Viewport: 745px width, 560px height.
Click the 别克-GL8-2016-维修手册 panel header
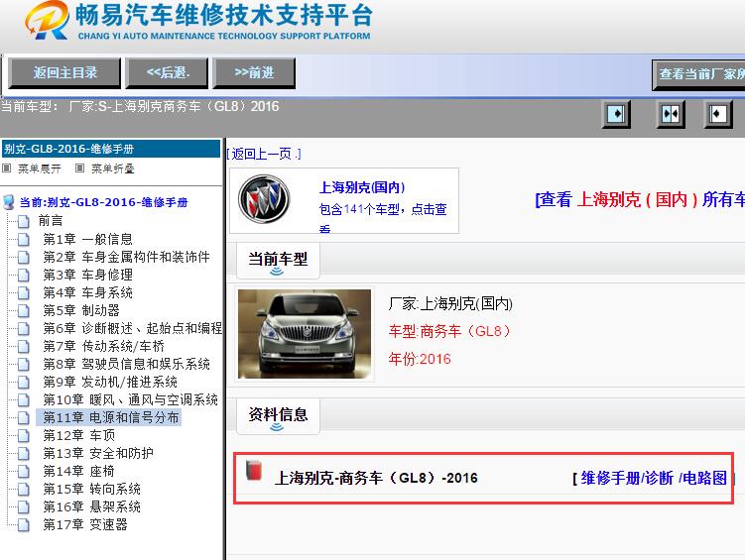(111, 149)
